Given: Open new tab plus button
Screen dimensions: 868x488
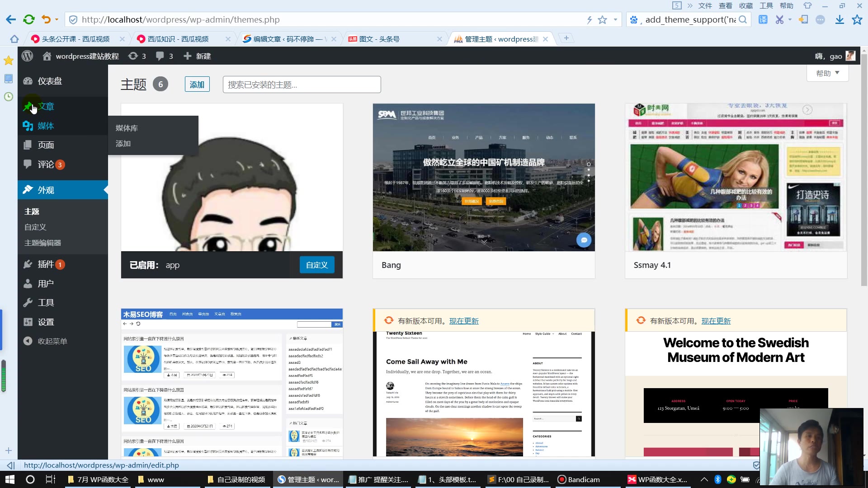Looking at the screenshot, I should (566, 38).
